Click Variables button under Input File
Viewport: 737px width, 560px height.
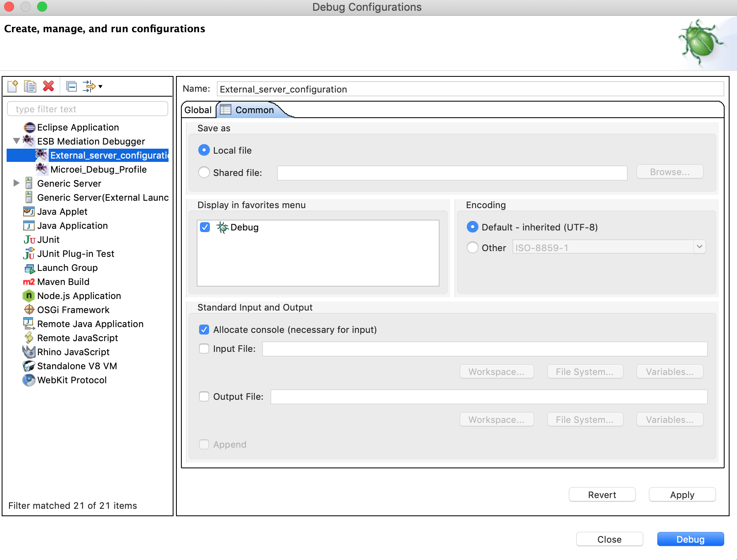click(x=670, y=372)
